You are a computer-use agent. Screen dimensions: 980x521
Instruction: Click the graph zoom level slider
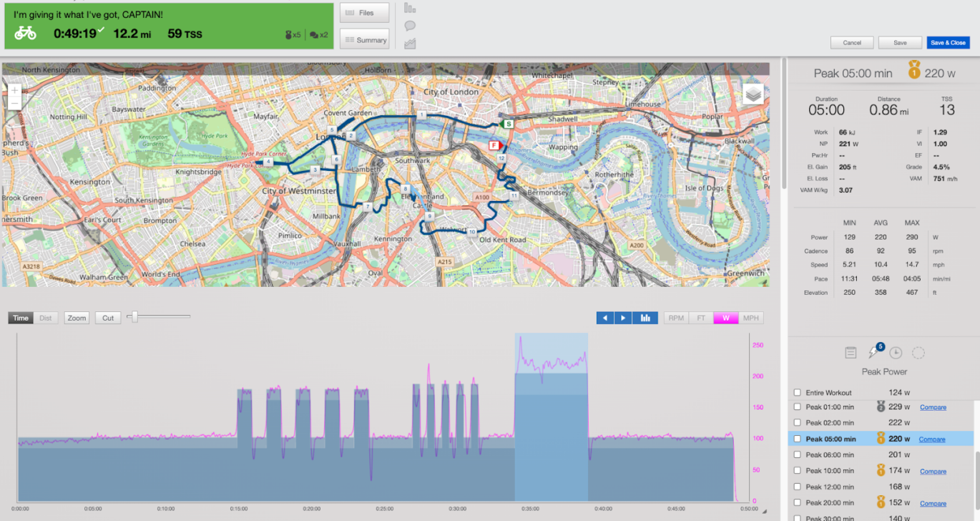tap(133, 315)
